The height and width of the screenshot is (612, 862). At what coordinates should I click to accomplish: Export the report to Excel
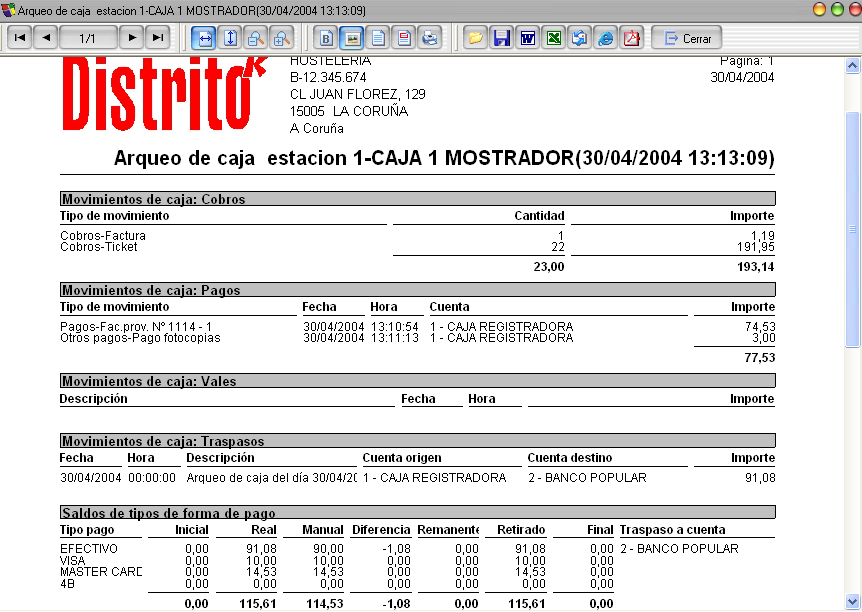(554, 38)
